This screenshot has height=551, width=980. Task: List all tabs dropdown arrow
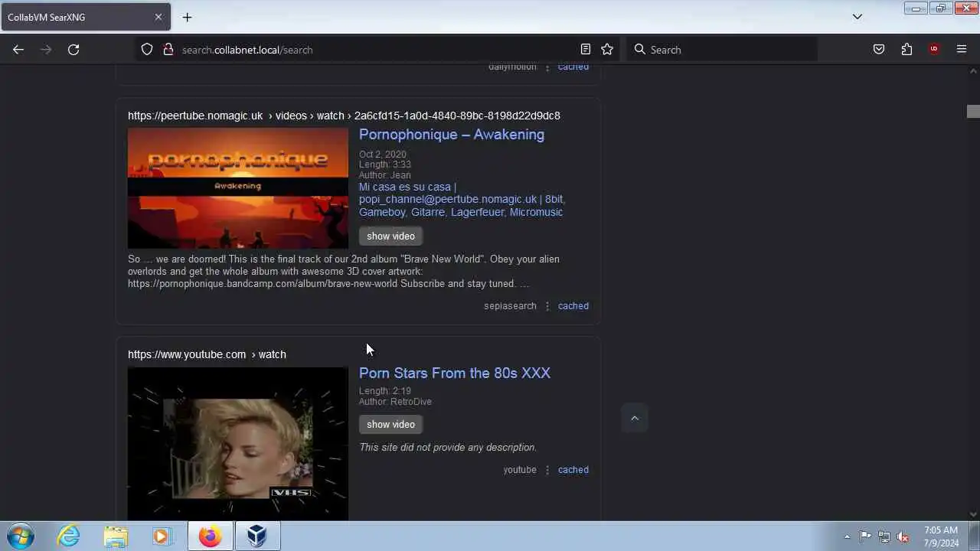tap(857, 17)
